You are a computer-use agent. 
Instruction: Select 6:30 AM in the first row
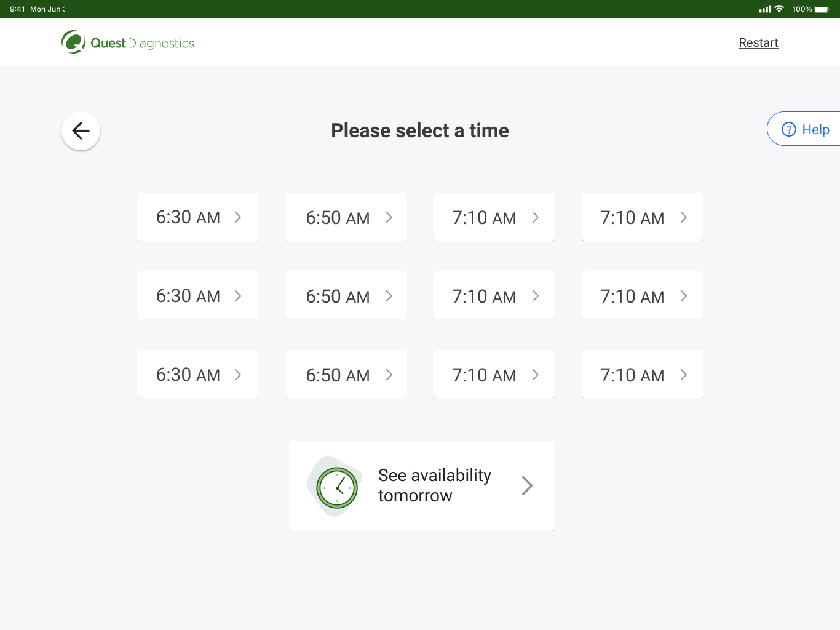[198, 217]
